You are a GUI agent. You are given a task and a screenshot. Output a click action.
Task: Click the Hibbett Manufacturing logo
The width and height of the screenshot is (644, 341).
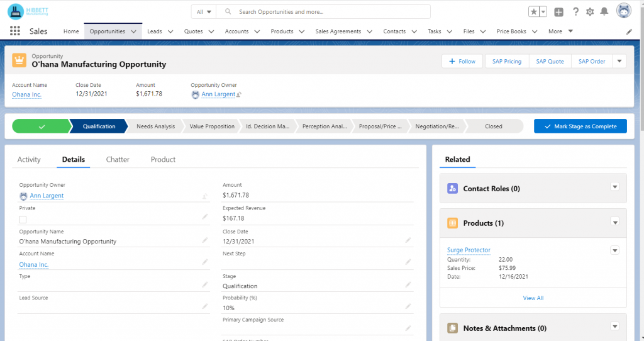pos(28,11)
